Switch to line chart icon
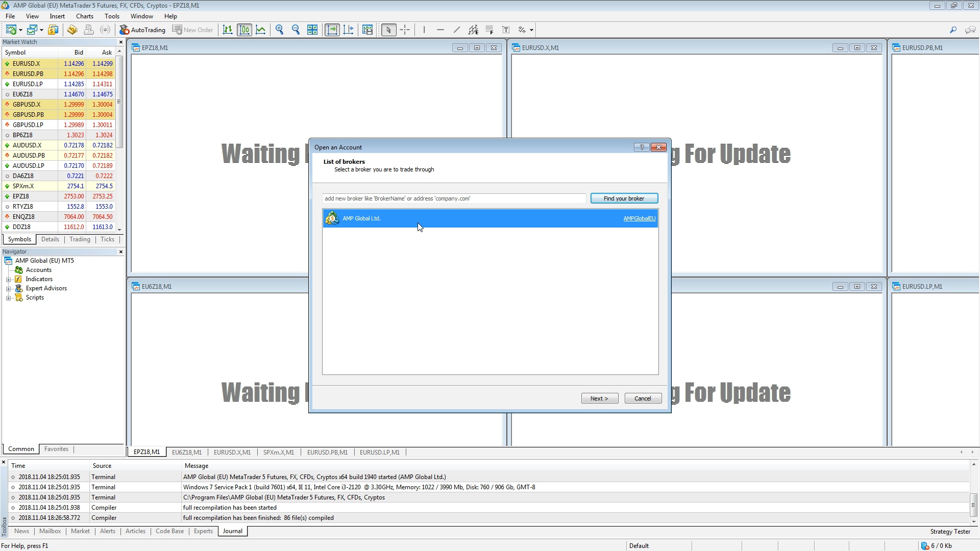The image size is (980, 551). [x=261, y=30]
